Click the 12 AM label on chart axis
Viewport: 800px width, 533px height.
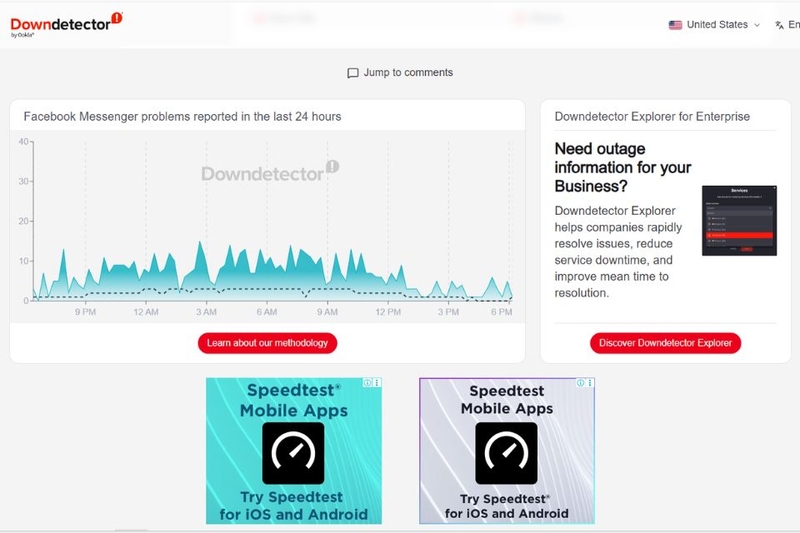146,312
